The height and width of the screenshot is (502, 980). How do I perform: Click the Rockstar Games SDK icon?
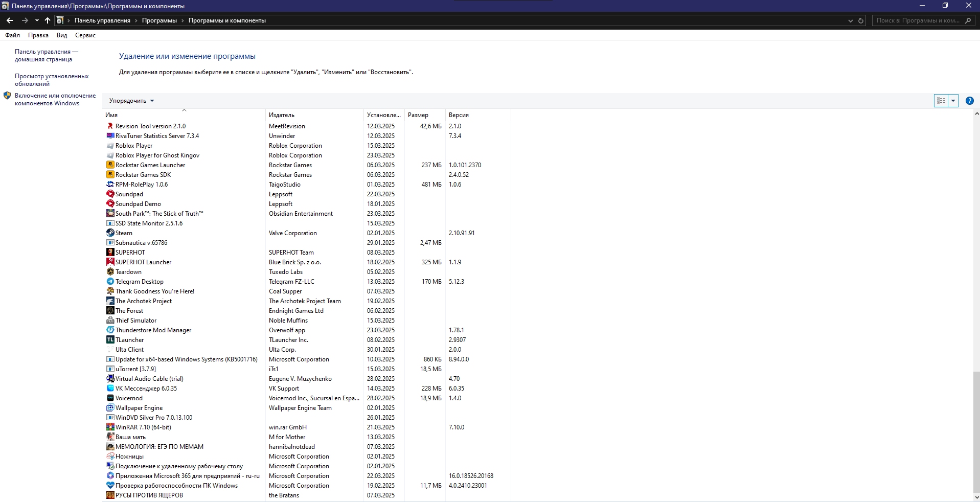click(x=110, y=174)
